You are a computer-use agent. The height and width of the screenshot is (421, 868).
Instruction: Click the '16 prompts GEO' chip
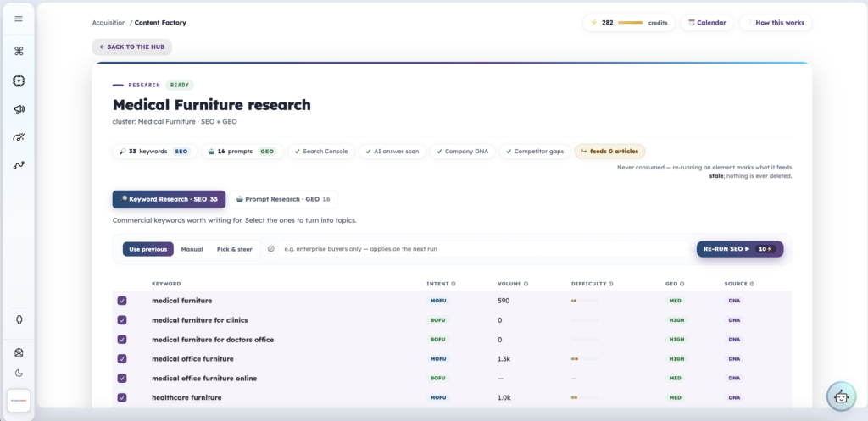pos(242,151)
